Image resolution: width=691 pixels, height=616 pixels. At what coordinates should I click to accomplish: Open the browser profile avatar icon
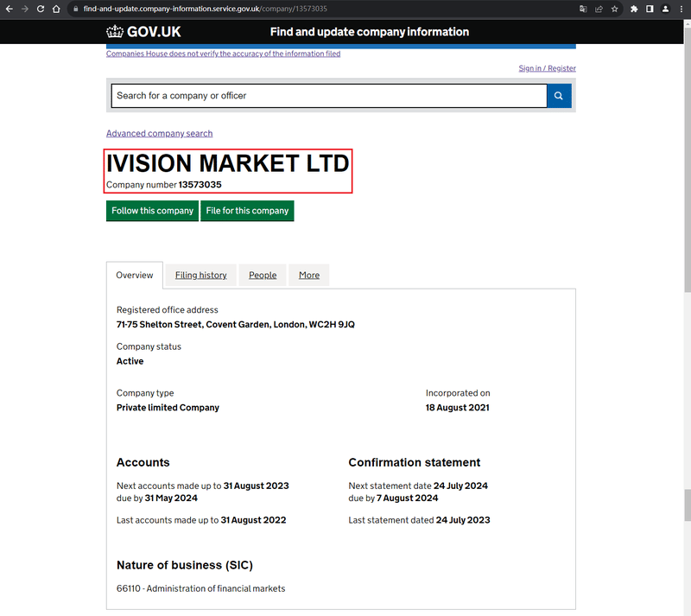[x=665, y=9]
